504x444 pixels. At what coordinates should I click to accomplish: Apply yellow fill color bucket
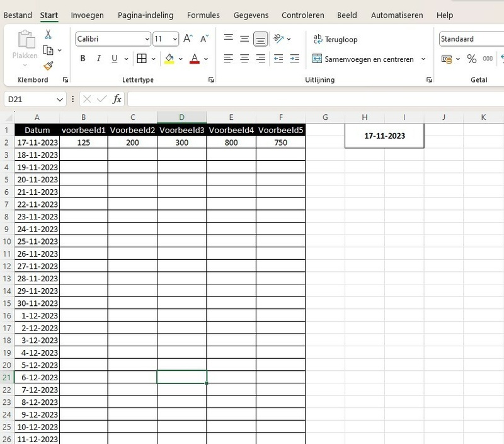(x=169, y=59)
